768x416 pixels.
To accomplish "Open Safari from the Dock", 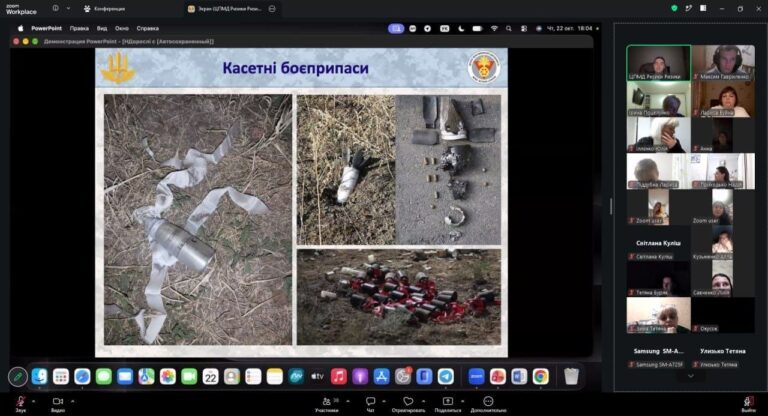I will pos(82,376).
